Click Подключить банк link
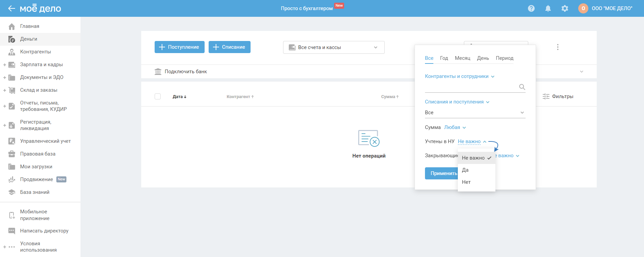Screen dimensions: 644x257 (186, 72)
